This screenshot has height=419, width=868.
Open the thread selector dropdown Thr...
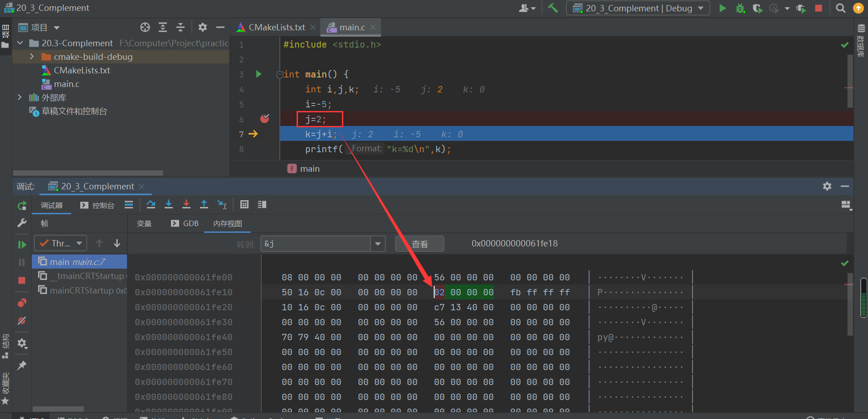61,243
